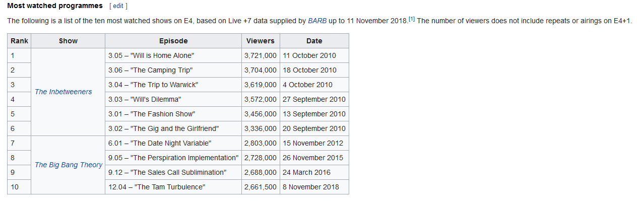
Task: Click the 2,688,000 viewers cell
Action: 261,172
